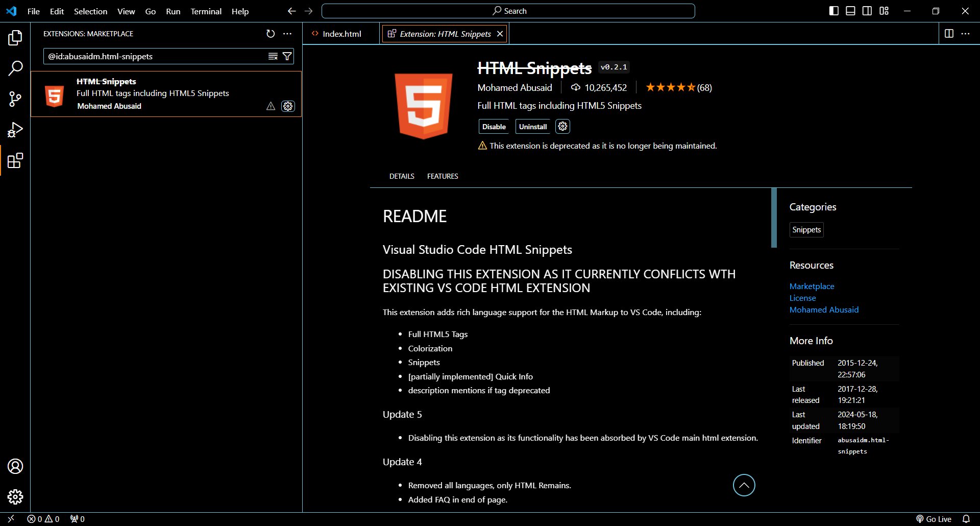Open the Search view in activity bar

click(x=15, y=68)
